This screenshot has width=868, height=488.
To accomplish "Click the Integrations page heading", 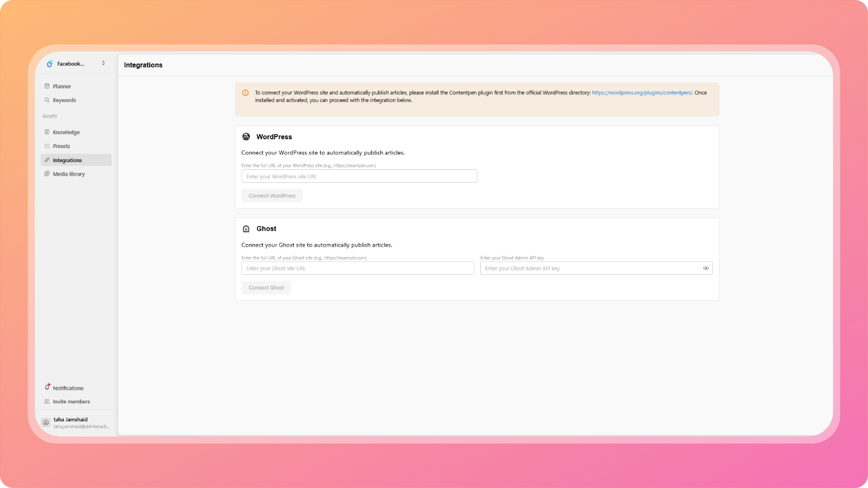I will coord(143,65).
